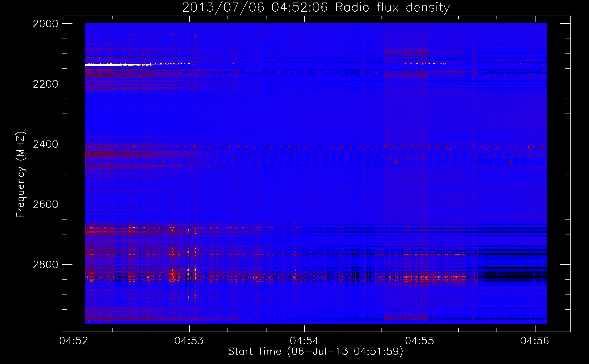Click the 04:55 time tick label

(x=420, y=341)
